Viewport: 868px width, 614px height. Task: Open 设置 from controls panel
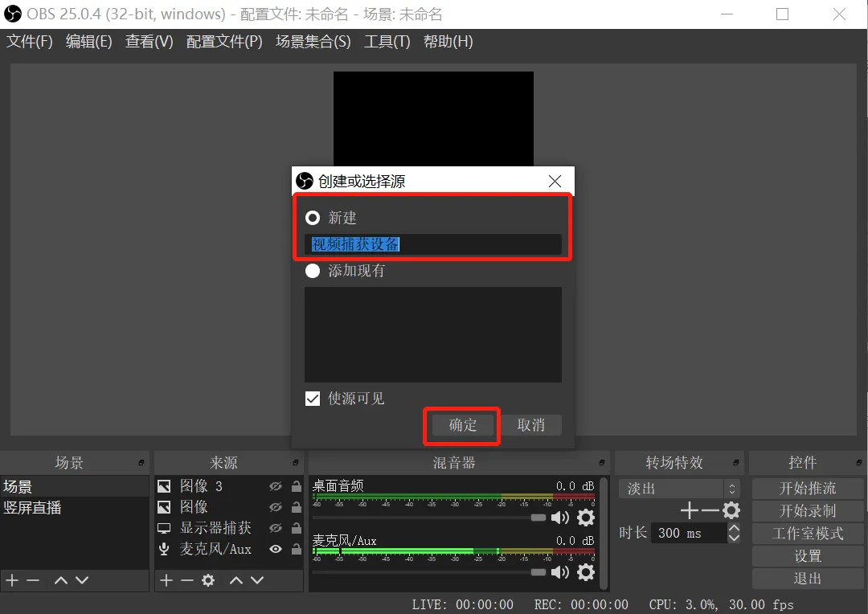click(x=808, y=556)
